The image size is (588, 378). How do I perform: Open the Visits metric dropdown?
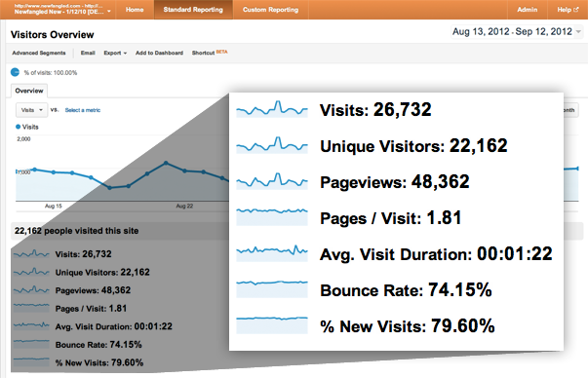click(x=31, y=110)
